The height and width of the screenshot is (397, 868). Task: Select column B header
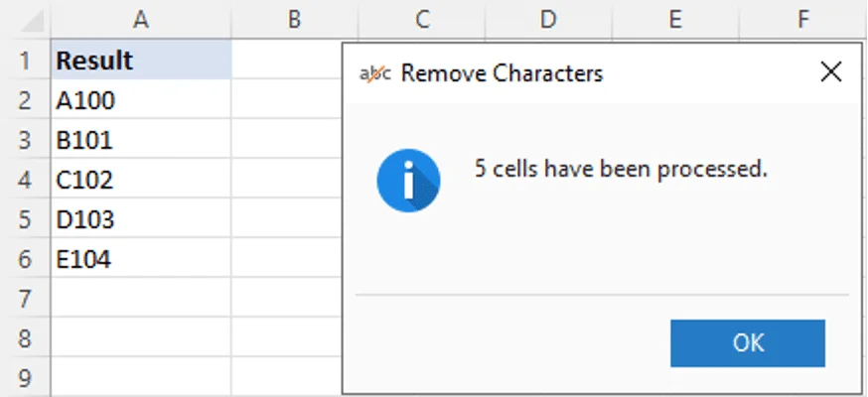coord(294,19)
